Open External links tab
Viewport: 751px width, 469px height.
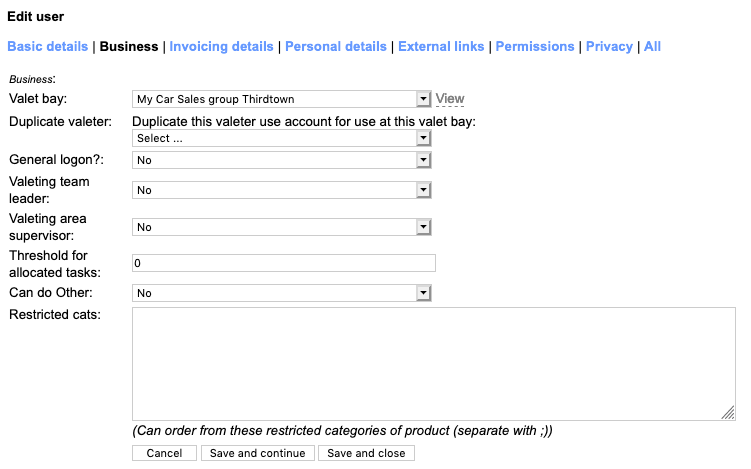pos(441,46)
